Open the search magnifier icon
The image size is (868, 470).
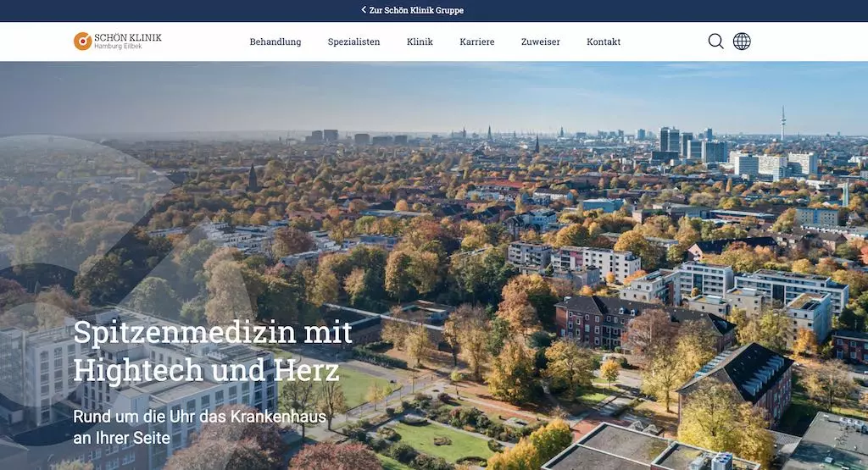pyautogui.click(x=715, y=41)
